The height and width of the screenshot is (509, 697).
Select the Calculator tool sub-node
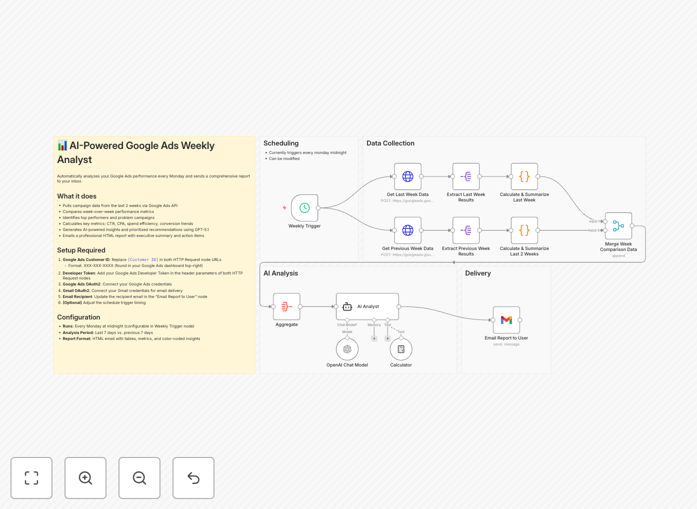point(401,349)
